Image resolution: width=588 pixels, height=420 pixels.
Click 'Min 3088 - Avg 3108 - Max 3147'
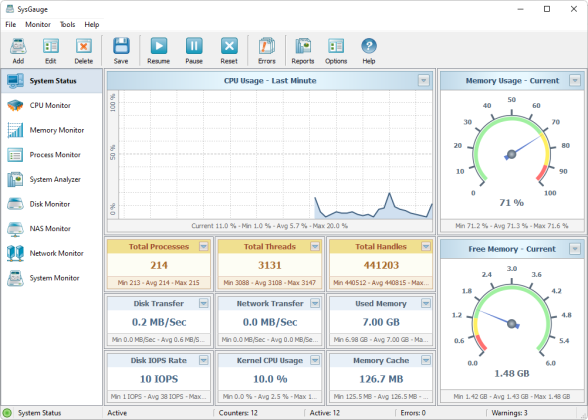coord(270,283)
